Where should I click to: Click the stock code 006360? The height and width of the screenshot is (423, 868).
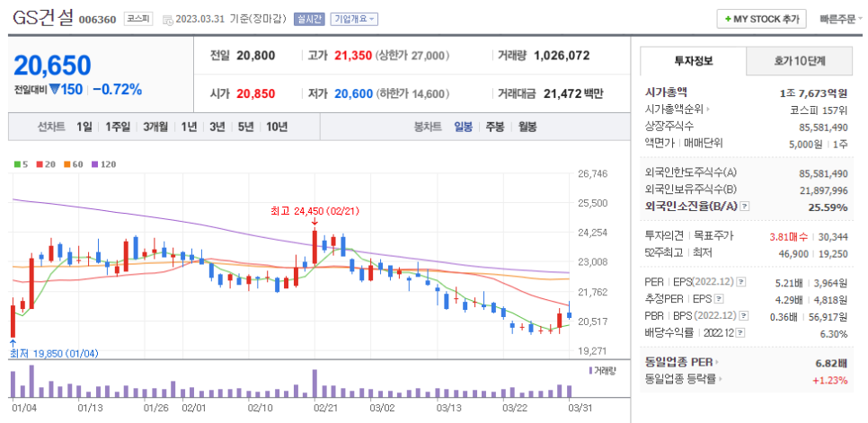97,20
